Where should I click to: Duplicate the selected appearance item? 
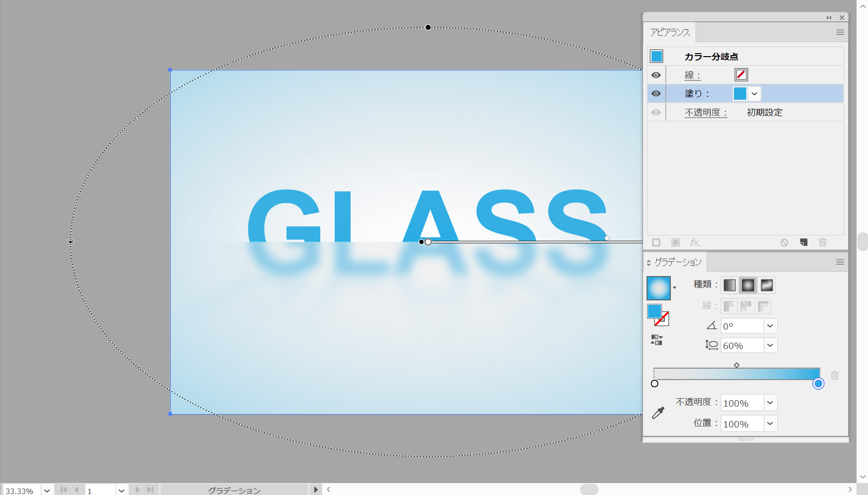pos(803,242)
